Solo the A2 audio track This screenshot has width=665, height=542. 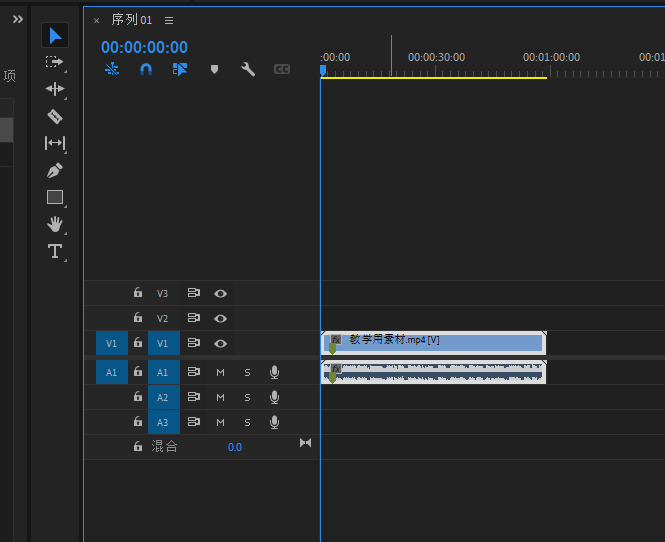[248, 397]
